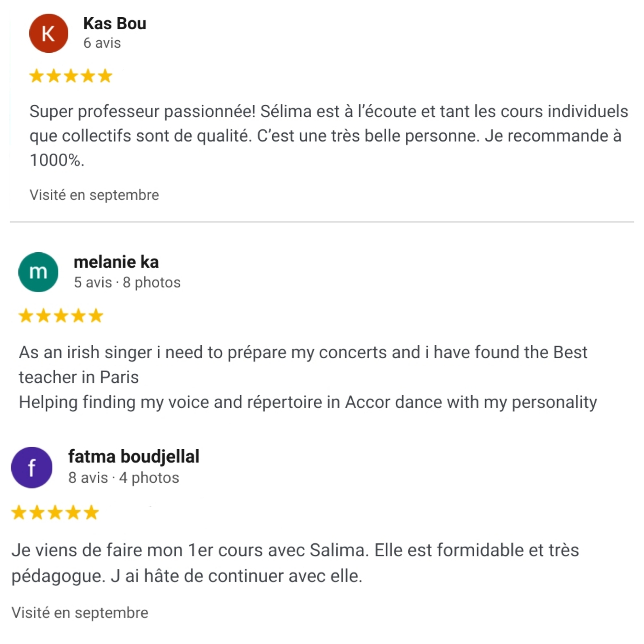Click Kas Bou's five-star rating
The height and width of the screenshot is (644, 644).
pyautogui.click(x=70, y=76)
